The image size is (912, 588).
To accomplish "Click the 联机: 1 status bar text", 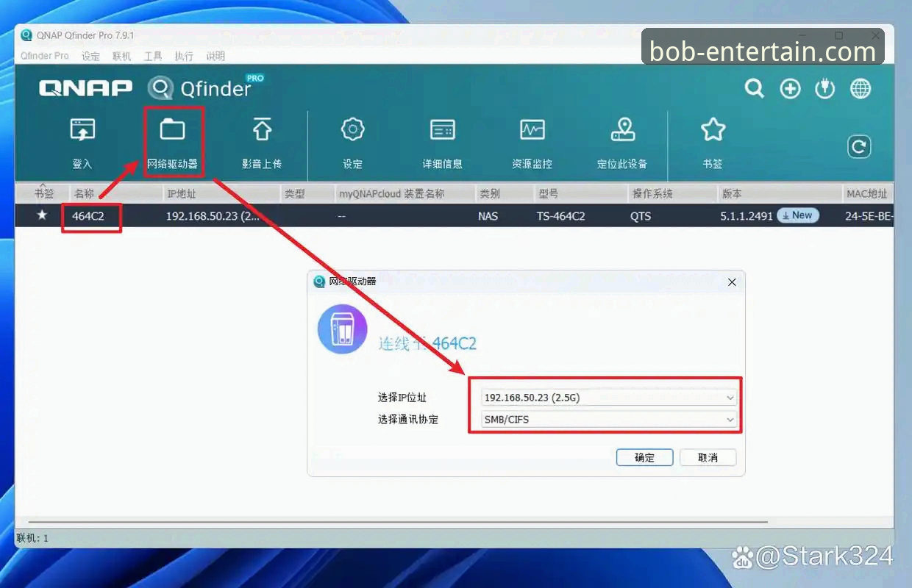I will pyautogui.click(x=32, y=539).
